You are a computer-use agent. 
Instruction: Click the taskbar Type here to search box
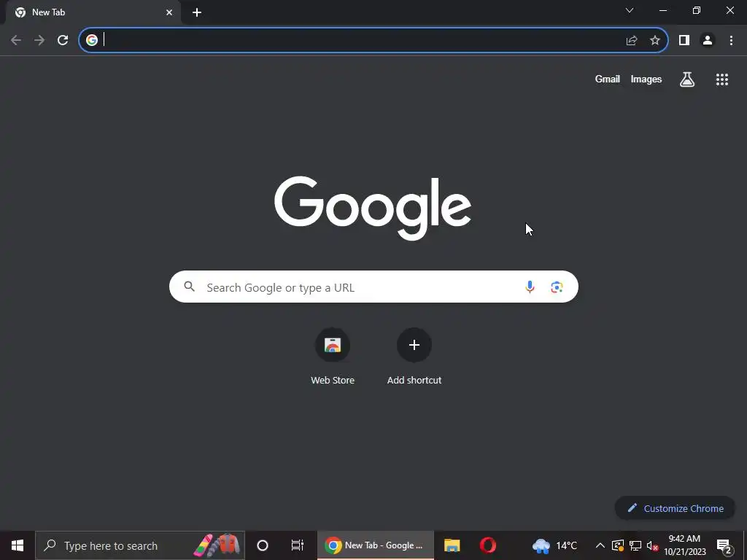(140, 545)
